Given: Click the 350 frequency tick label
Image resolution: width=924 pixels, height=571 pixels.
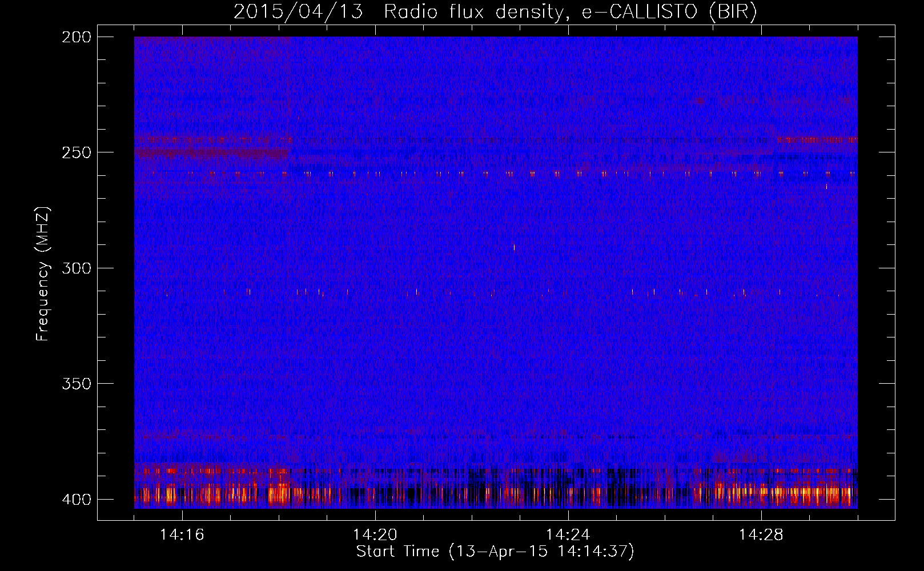Looking at the screenshot, I should (x=77, y=384).
